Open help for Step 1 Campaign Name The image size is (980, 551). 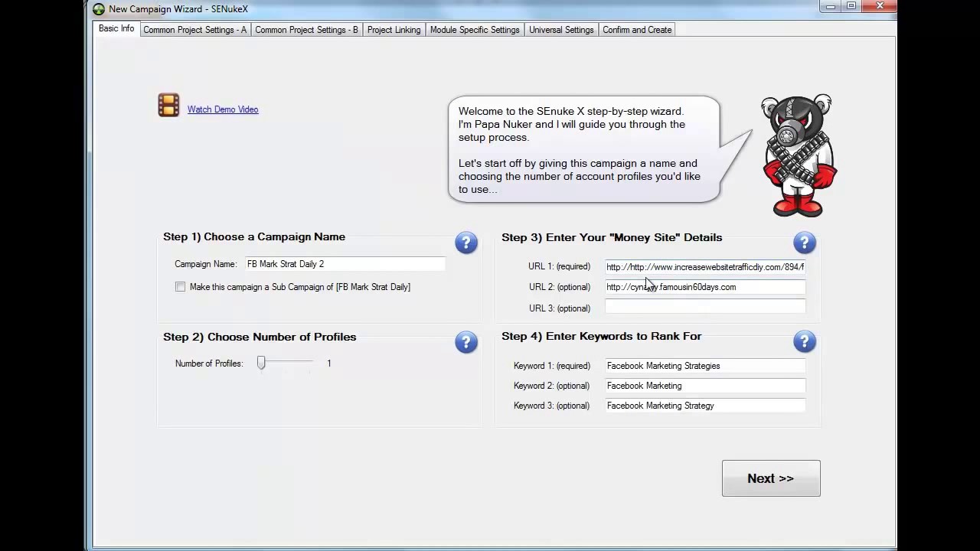tap(466, 243)
